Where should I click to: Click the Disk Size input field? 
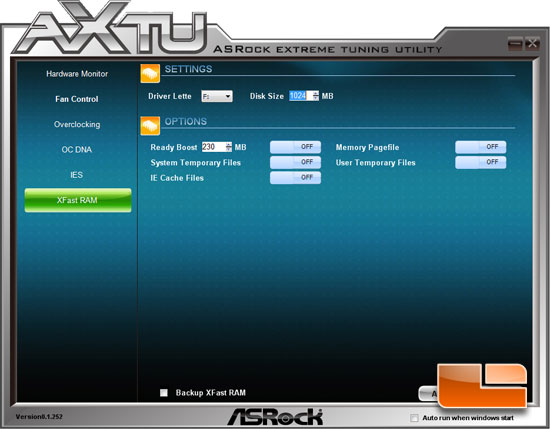pos(301,96)
